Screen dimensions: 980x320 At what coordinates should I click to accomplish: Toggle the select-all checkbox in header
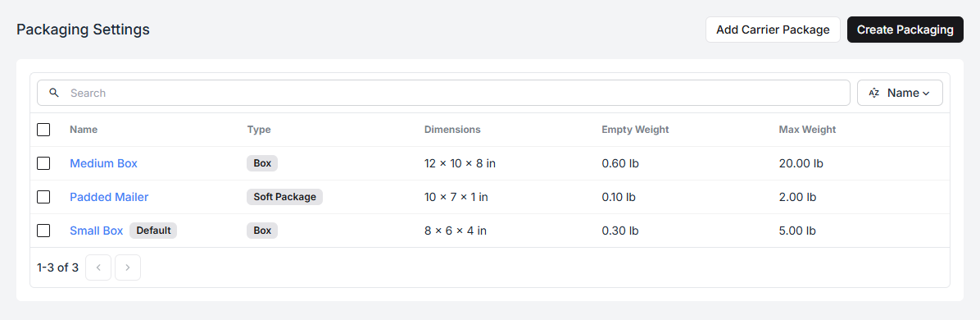[43, 130]
